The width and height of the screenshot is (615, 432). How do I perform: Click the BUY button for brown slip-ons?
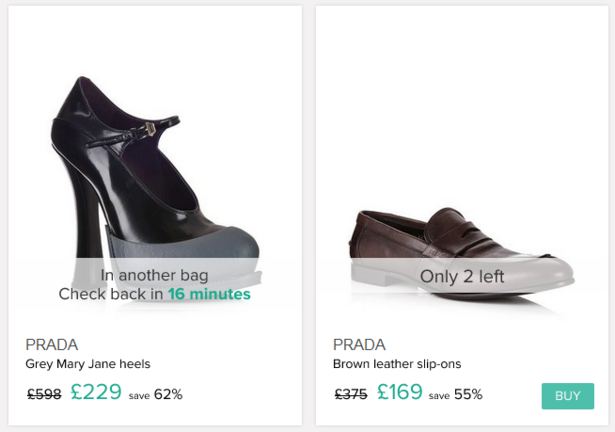[568, 396]
